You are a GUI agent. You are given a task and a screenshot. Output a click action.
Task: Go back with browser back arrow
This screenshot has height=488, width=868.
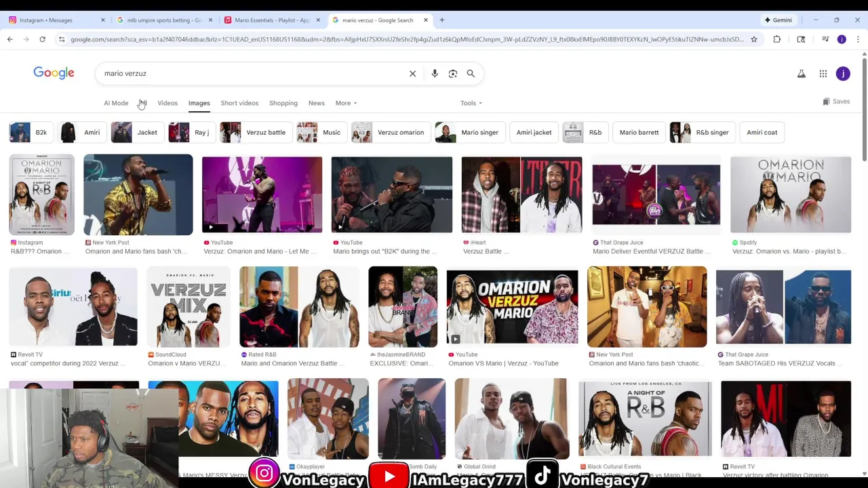[10, 39]
